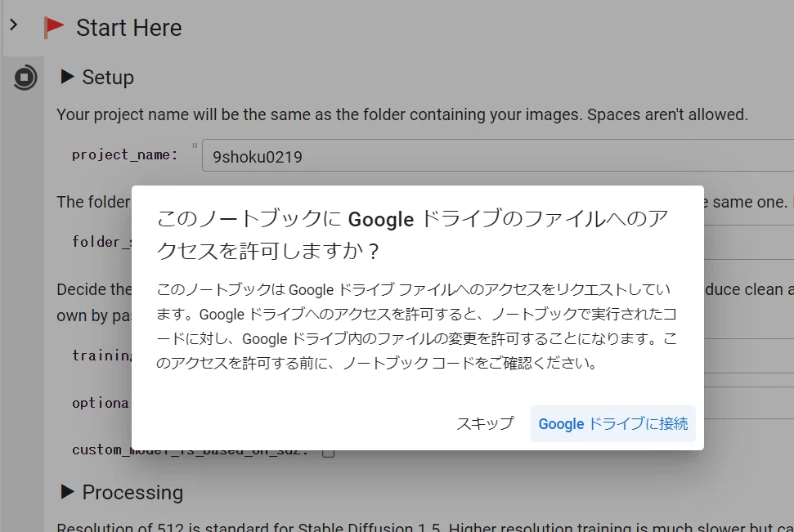Click the project name description sentence
The height and width of the screenshot is (532, 794).
[x=402, y=115]
